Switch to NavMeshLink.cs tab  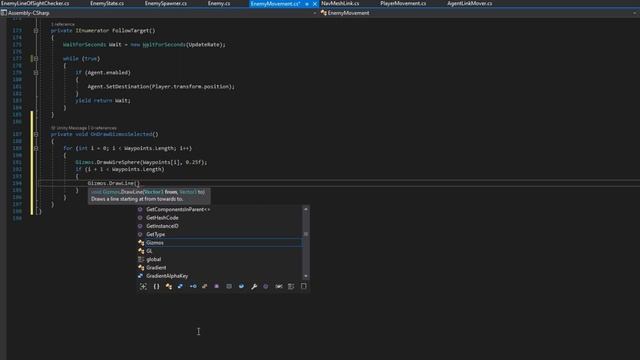point(340,4)
